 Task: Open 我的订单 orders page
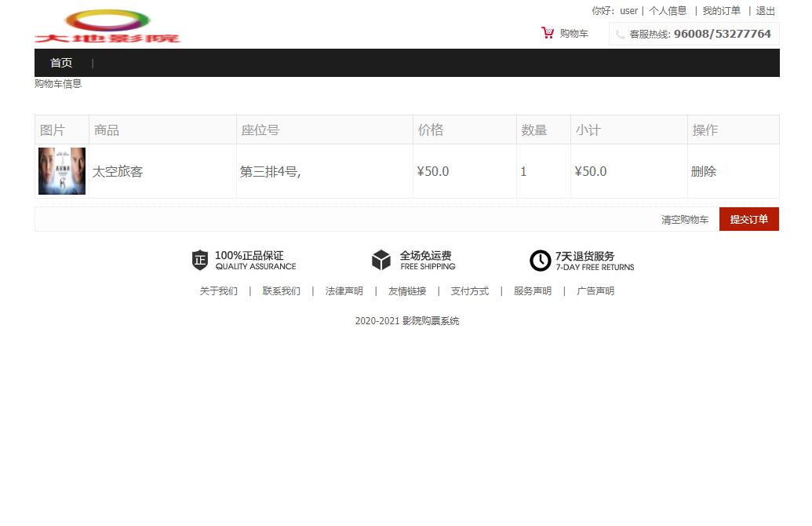[x=721, y=10]
